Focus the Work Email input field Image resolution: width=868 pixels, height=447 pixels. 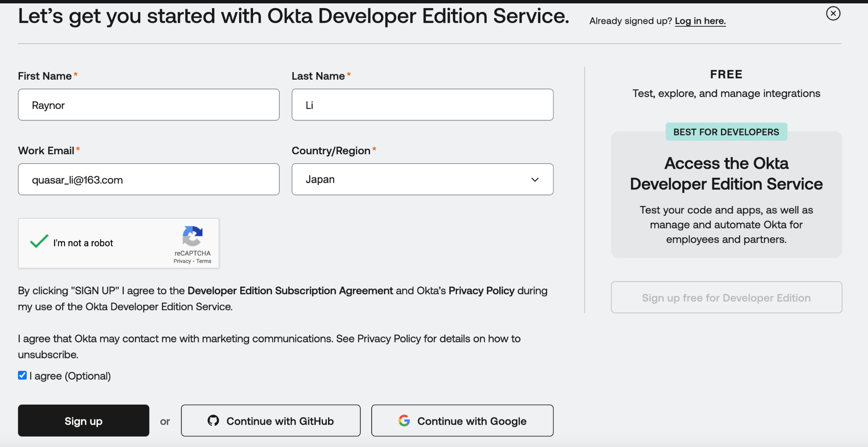click(149, 179)
